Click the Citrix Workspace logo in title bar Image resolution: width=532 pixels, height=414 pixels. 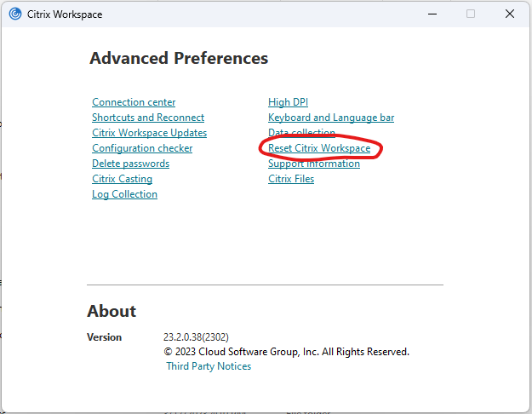(14, 14)
